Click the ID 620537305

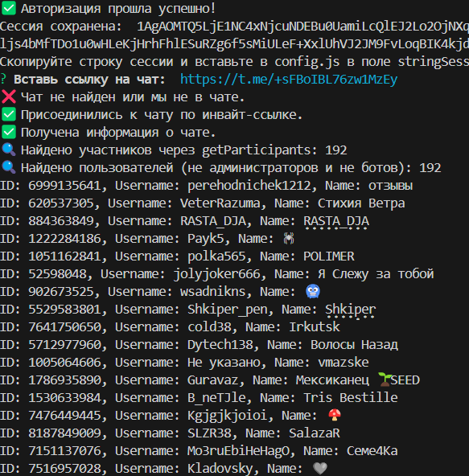coord(61,203)
